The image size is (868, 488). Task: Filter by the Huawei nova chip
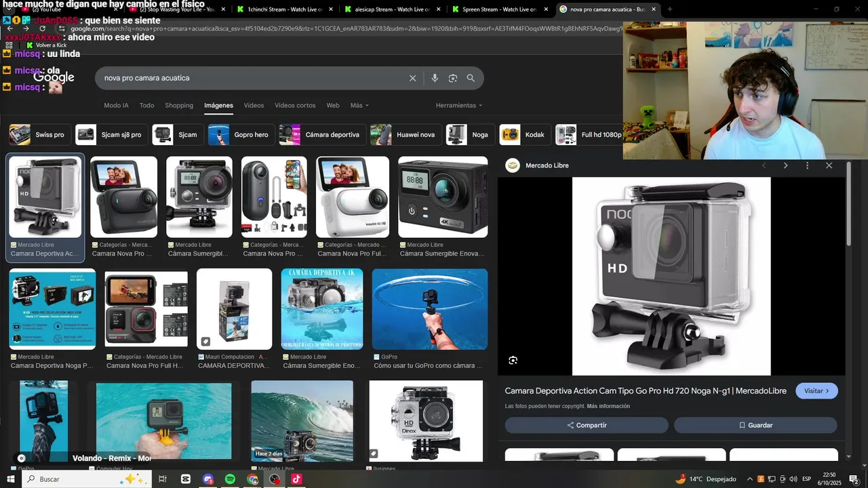[405, 135]
